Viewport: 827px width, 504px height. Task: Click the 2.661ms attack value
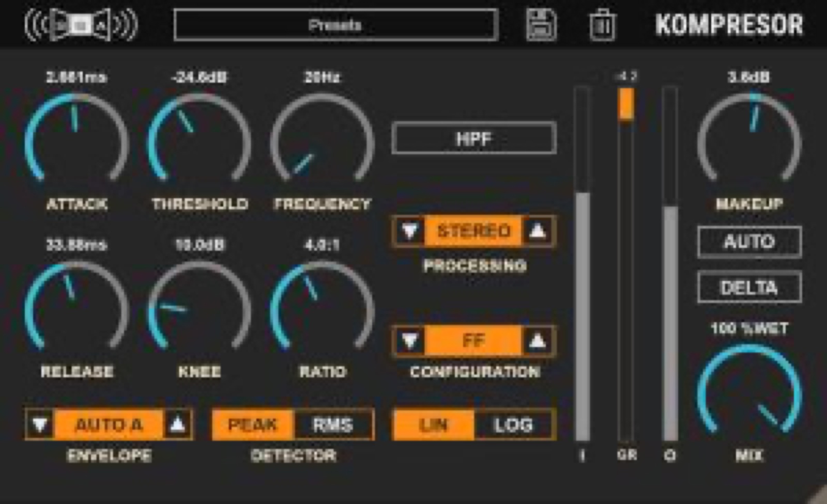point(76,77)
